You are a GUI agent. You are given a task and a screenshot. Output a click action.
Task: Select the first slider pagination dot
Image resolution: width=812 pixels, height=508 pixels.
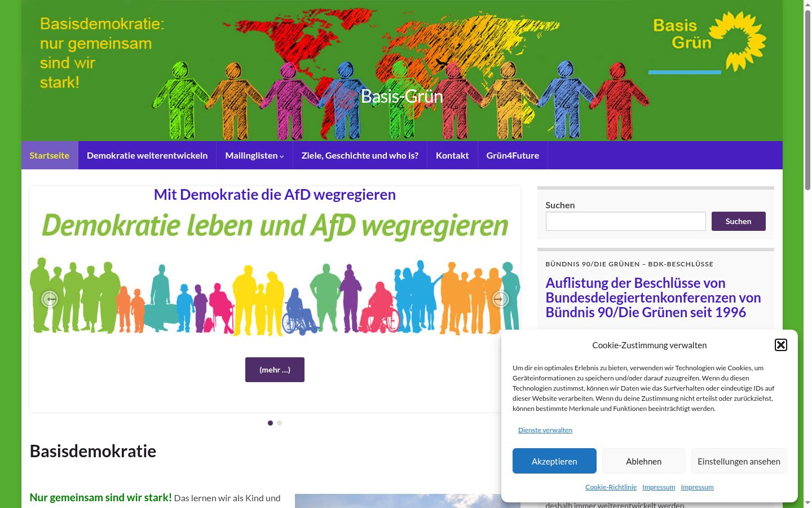(270, 423)
